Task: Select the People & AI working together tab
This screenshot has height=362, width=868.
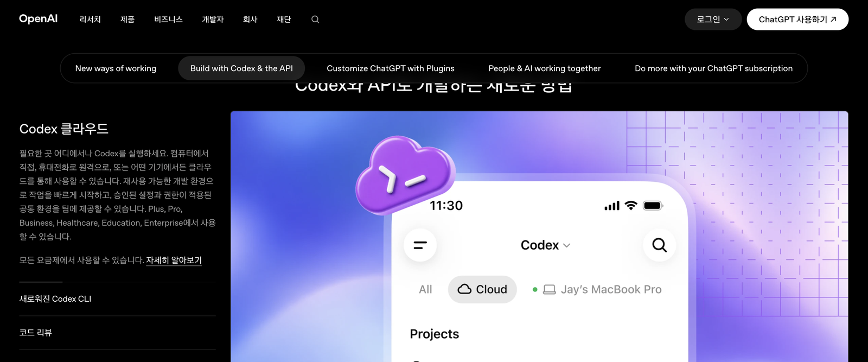Action: tap(545, 68)
